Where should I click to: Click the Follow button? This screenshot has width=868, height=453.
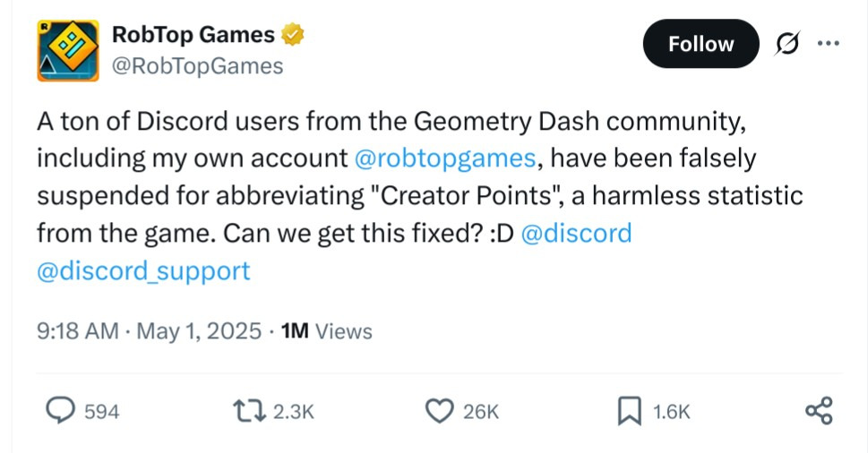[700, 44]
